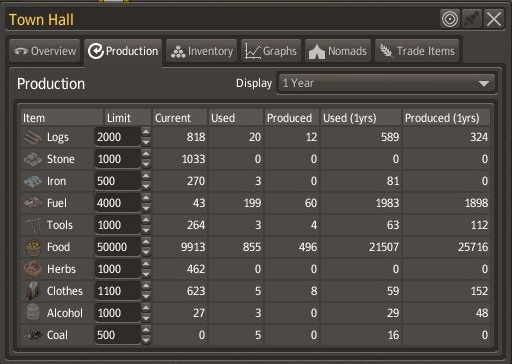Viewport: 512px width, 364px height.
Task: Decrease the Alcohol limit with down arrow
Action: click(x=146, y=318)
